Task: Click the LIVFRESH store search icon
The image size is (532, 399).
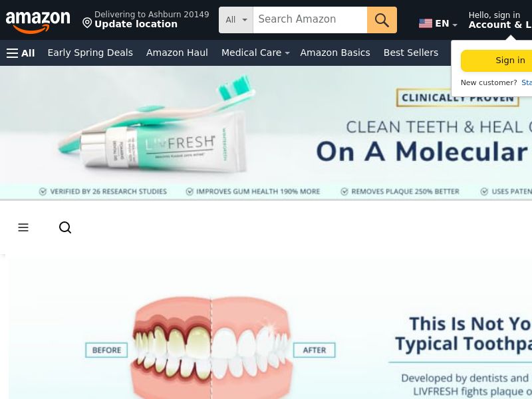Action: tap(65, 227)
